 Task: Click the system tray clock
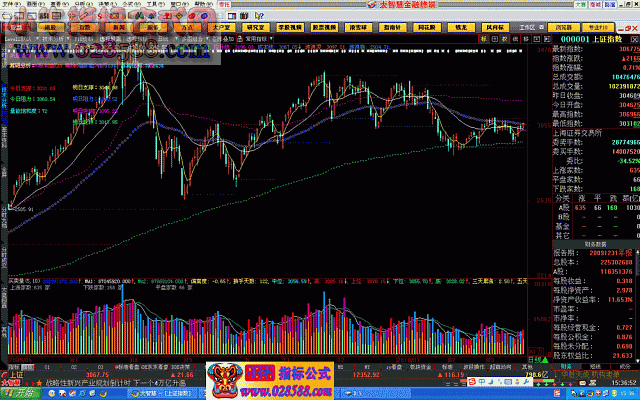click(621, 393)
